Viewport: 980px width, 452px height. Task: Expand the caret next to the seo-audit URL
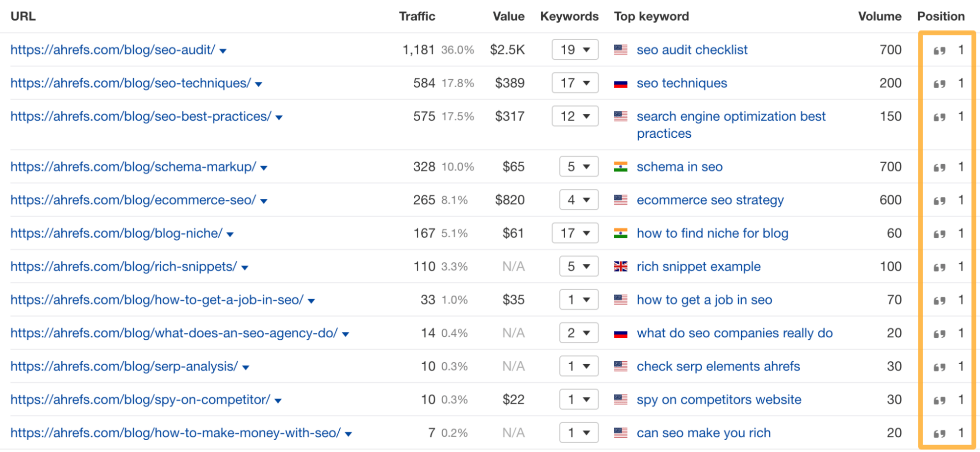pos(223,50)
